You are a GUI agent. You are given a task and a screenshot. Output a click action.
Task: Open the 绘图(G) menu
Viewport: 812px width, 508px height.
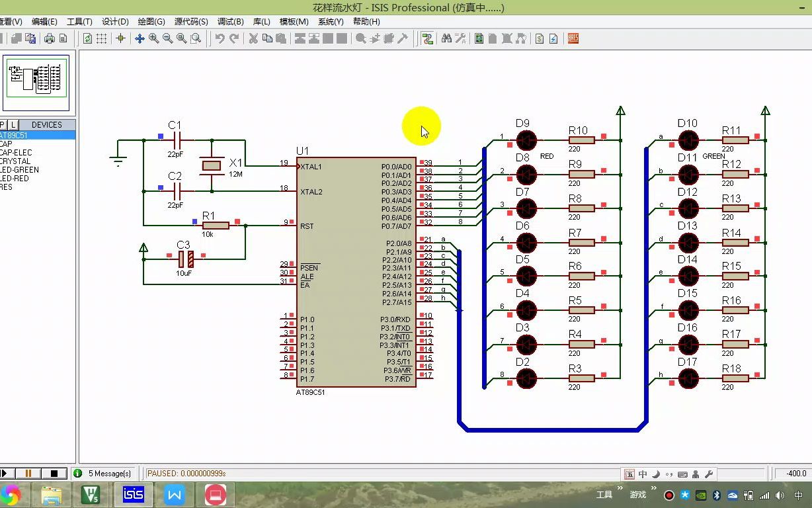click(x=151, y=22)
